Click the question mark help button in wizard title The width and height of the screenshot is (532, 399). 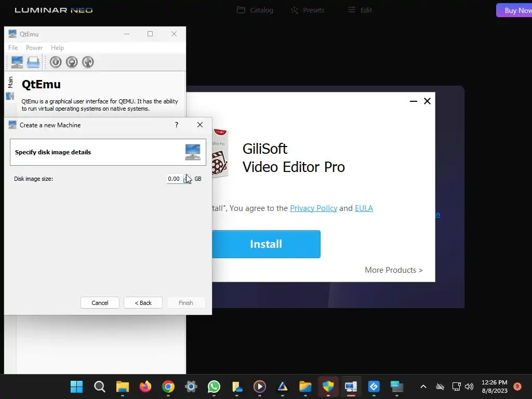pyautogui.click(x=177, y=125)
